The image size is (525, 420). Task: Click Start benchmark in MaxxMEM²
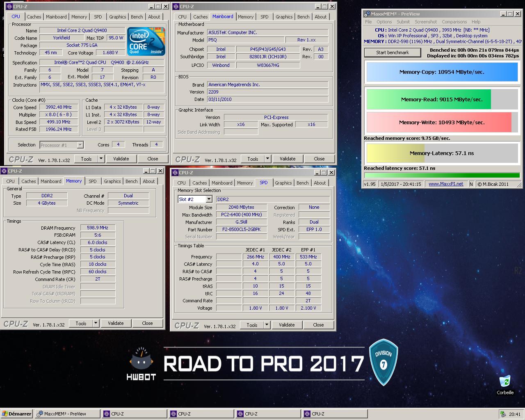pos(393,52)
